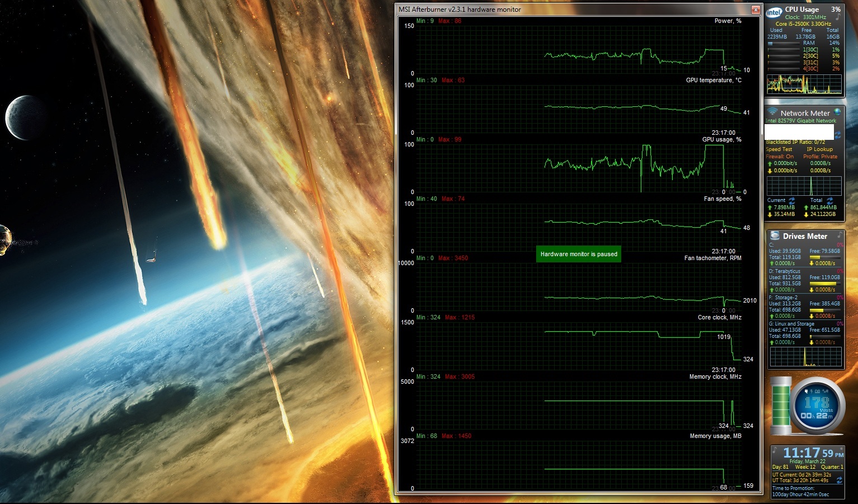Open Speed Test in Network Meter

(x=779, y=149)
